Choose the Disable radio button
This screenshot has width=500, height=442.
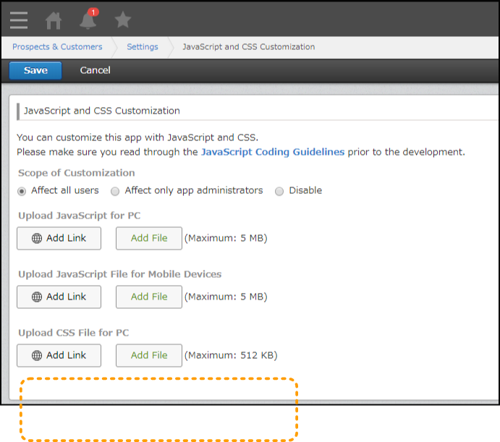point(279,191)
